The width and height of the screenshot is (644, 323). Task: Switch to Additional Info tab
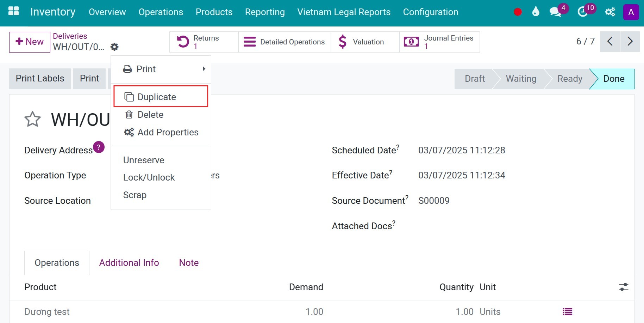129,263
